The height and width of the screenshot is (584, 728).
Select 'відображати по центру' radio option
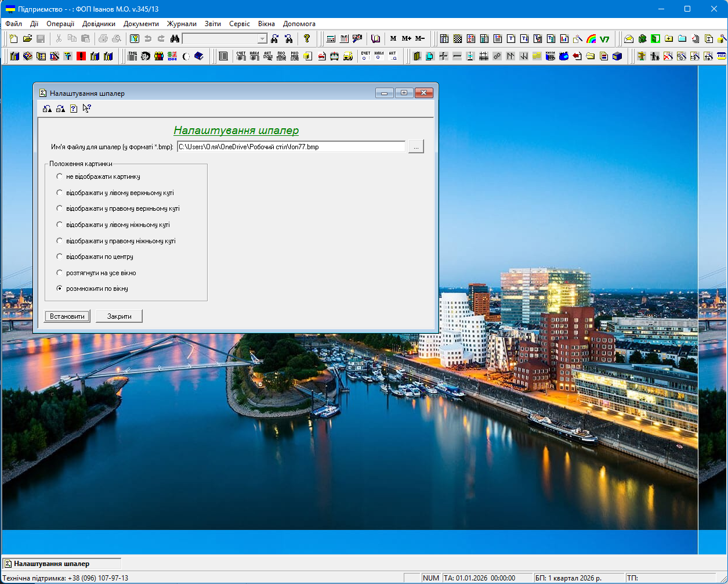click(59, 257)
